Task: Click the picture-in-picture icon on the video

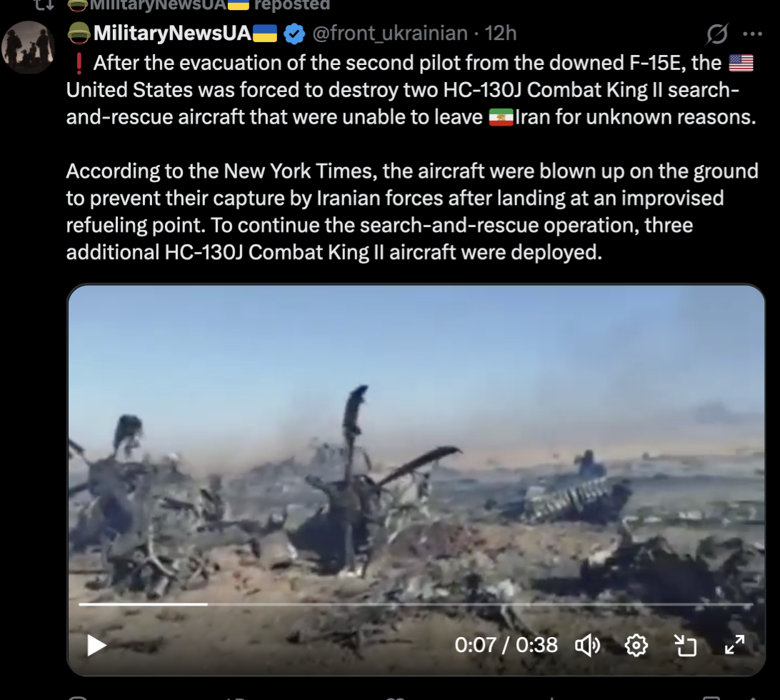Action: pyautogui.click(x=686, y=645)
